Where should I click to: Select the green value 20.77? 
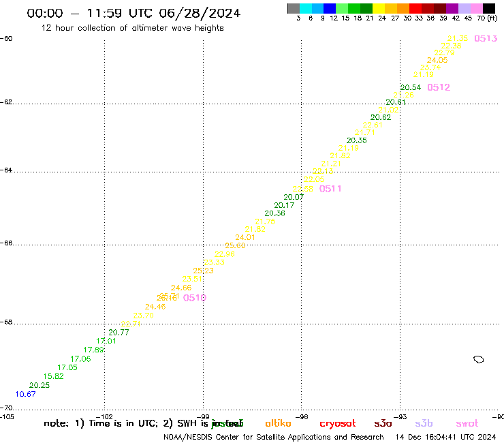click(x=119, y=333)
